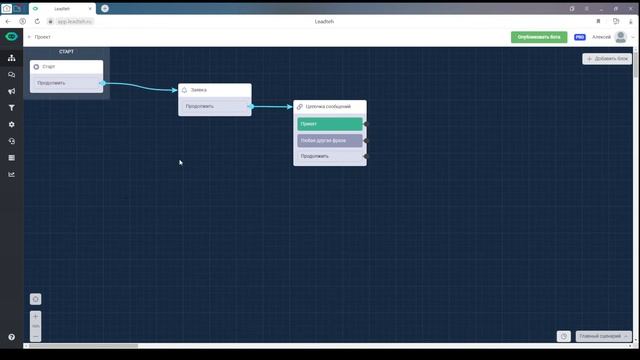Click Продолжить row in Цепочка сообщений block
Image resolution: width=640 pixels, height=360 pixels.
point(330,156)
